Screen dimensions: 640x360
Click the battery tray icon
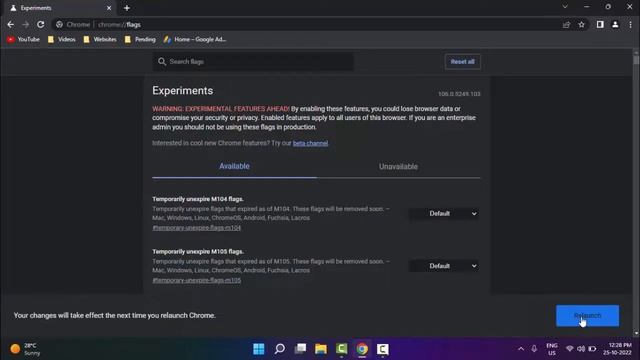tap(592, 349)
